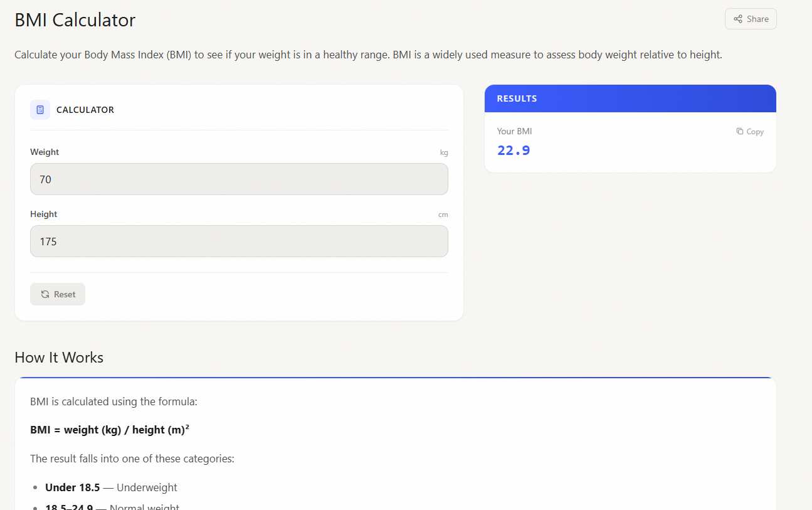Click the How It Works heading

[59, 357]
